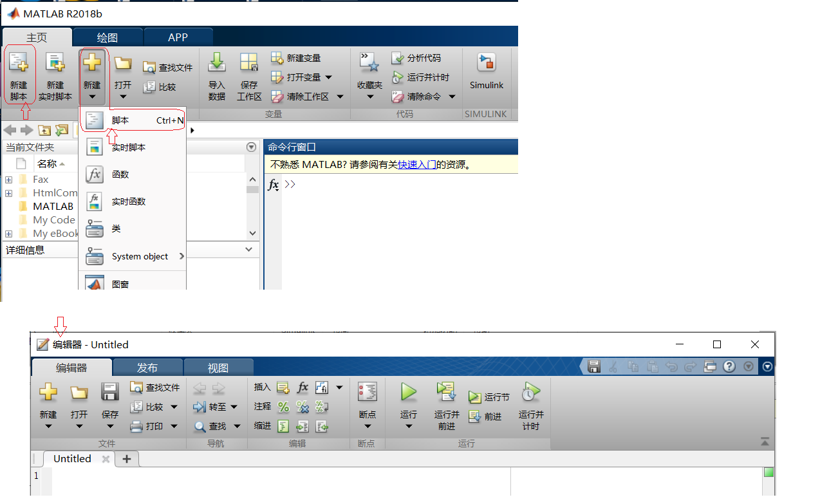Expand the Fax folder tree node
Viewport: 829px width, 504px height.
(x=8, y=180)
